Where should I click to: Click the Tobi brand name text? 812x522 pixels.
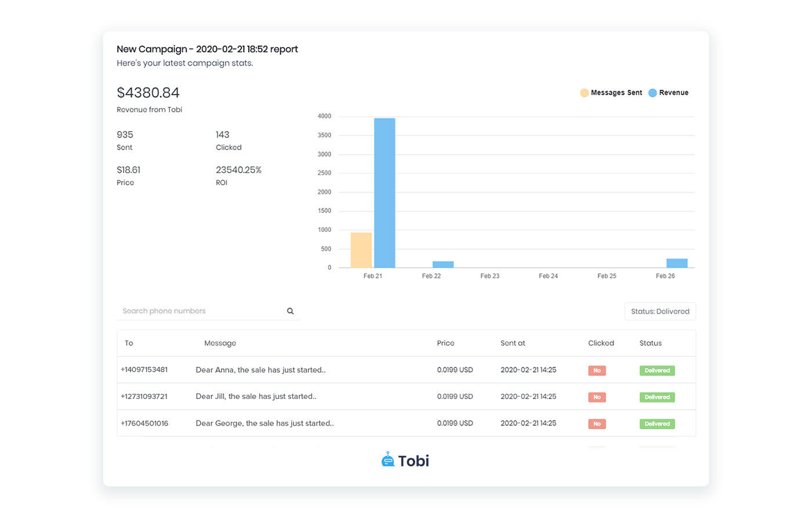coord(414,461)
